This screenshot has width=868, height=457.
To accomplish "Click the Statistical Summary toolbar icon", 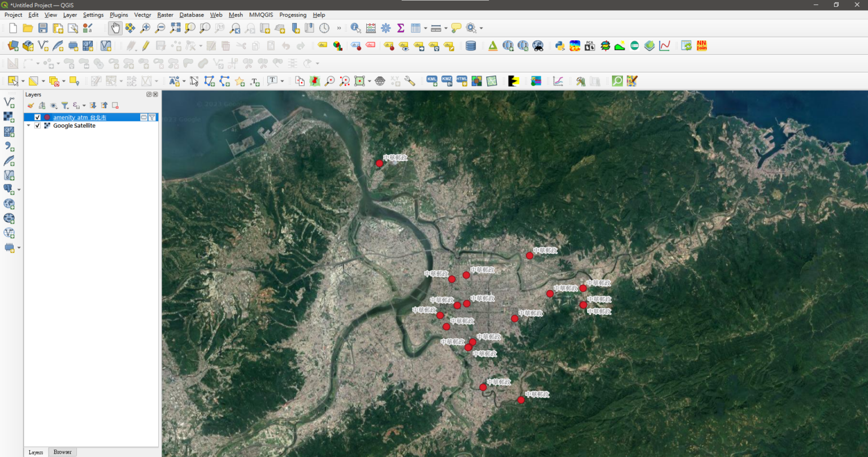I will pos(401,28).
